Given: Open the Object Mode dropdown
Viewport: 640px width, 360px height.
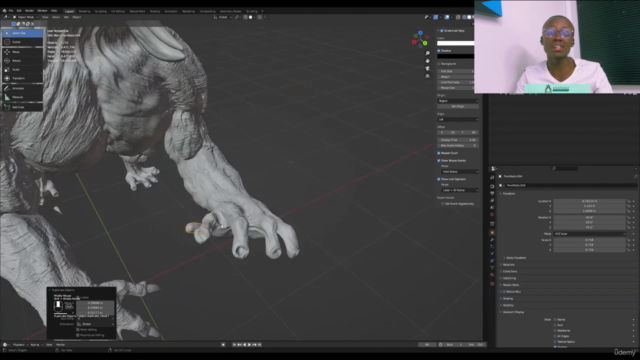Looking at the screenshot, I should (x=24, y=17).
